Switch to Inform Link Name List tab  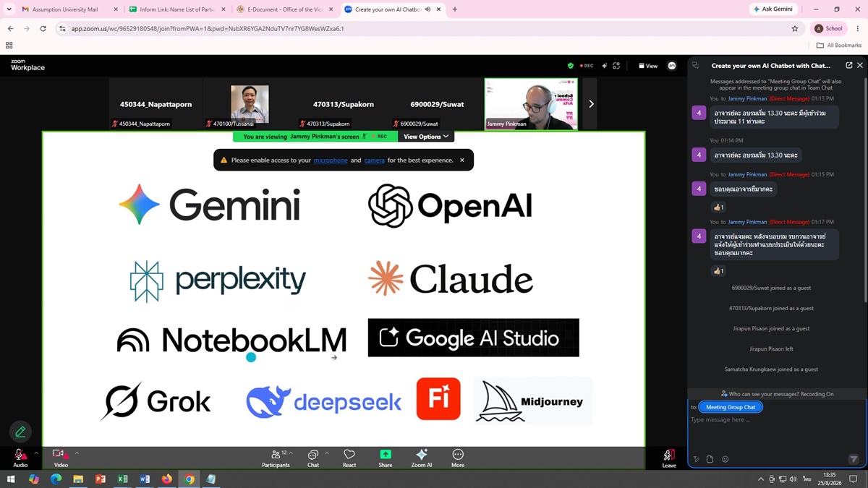pos(178,9)
